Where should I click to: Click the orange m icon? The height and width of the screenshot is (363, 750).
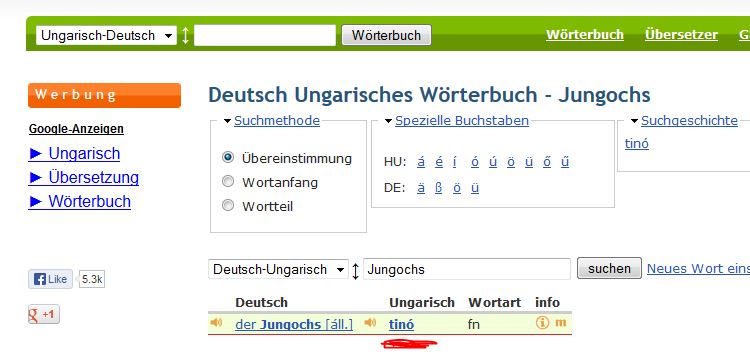pyautogui.click(x=561, y=323)
